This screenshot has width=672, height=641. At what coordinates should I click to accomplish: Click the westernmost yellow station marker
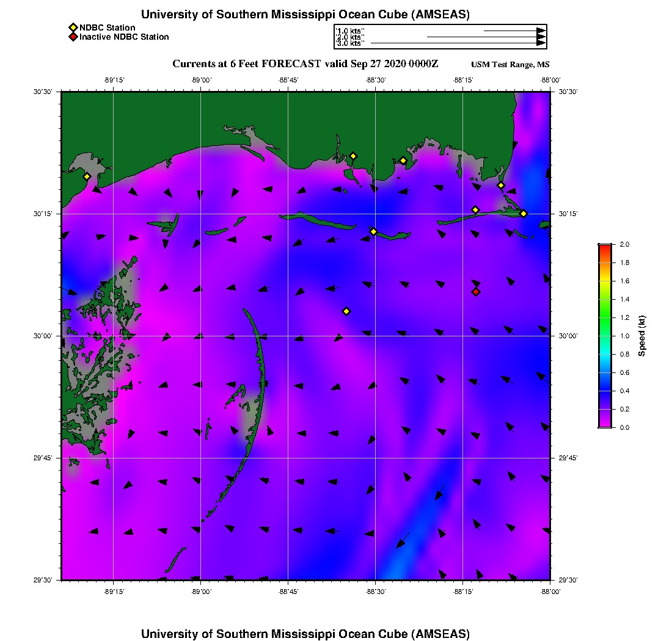tap(87, 176)
